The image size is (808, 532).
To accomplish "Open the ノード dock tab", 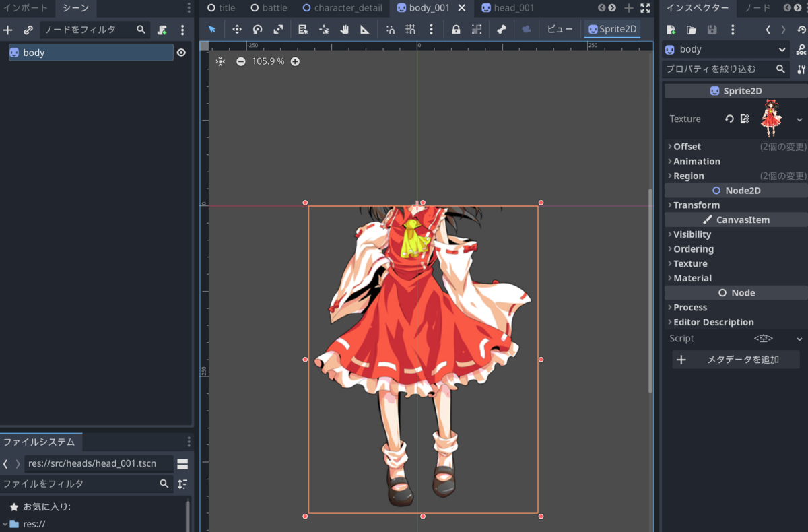I will coord(757,8).
